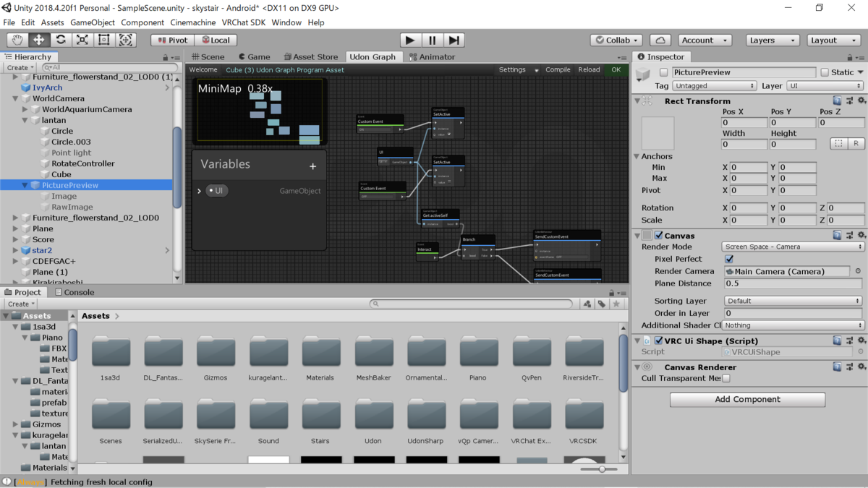868x488 pixels.
Task: Open the Cinemachine menu
Action: [x=193, y=22]
